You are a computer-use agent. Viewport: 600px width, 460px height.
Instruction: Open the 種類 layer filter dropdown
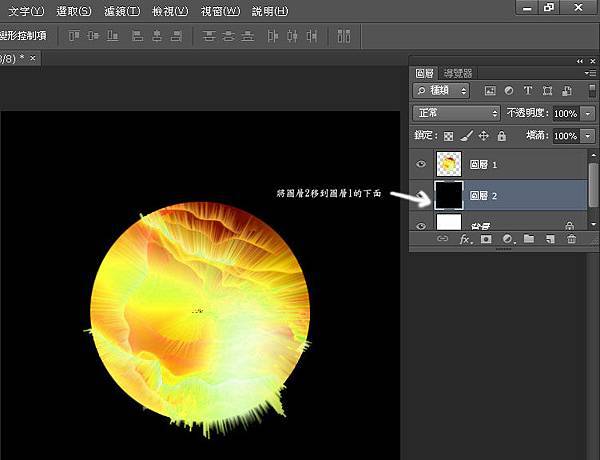point(444,91)
